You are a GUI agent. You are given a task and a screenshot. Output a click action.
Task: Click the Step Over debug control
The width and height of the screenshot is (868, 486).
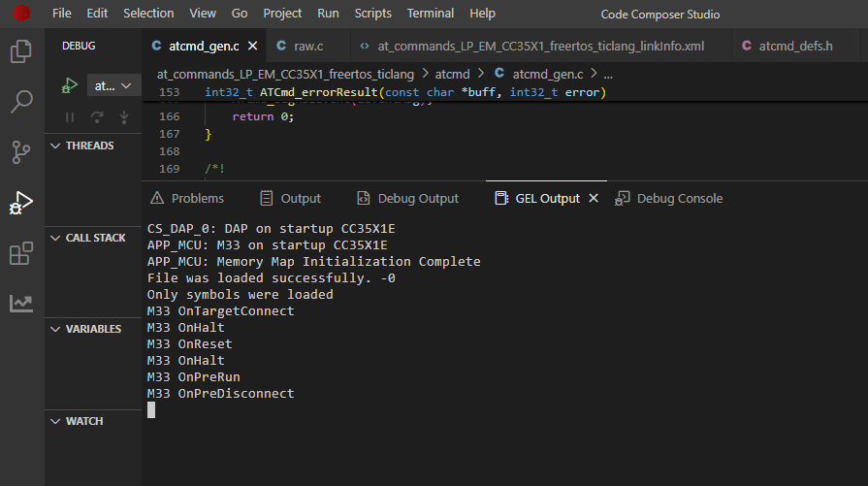(96, 117)
